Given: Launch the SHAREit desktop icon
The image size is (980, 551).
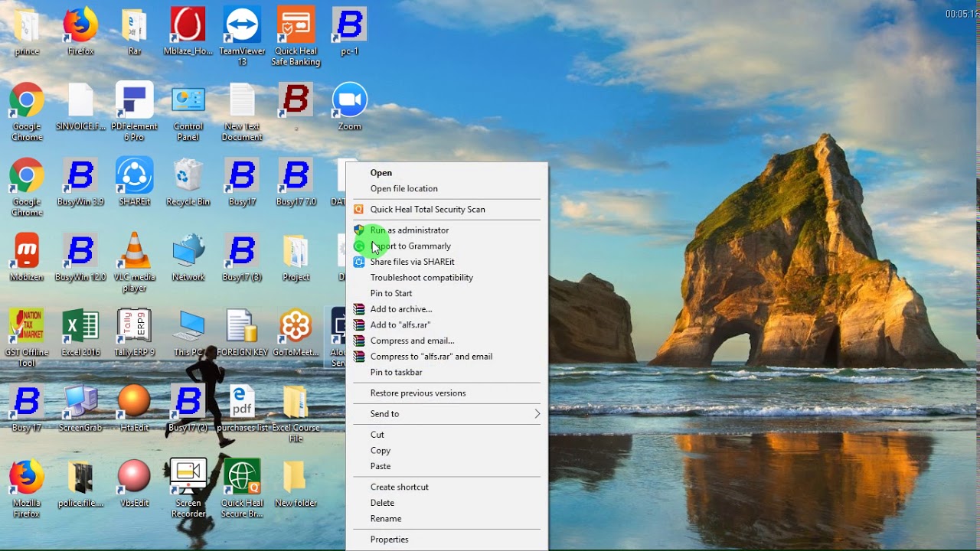Looking at the screenshot, I should pos(135,183).
